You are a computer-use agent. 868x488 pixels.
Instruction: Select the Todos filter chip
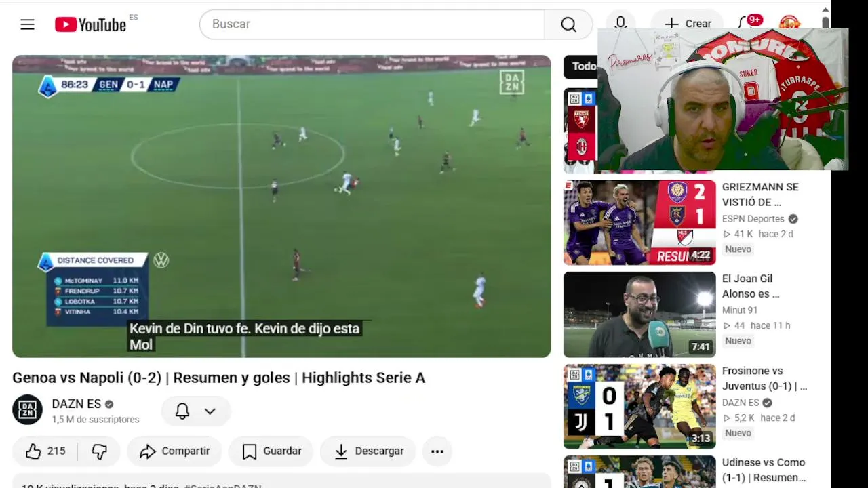(581, 66)
